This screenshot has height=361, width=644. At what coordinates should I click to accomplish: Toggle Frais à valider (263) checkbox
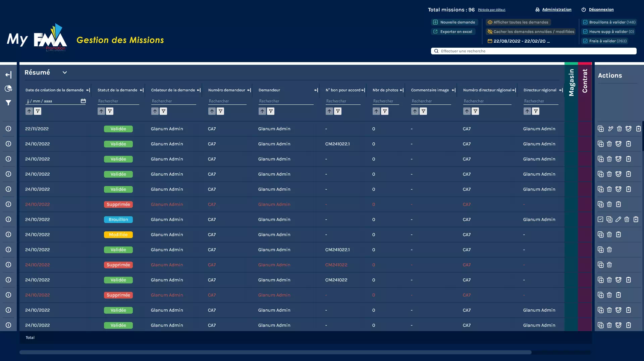[585, 41]
